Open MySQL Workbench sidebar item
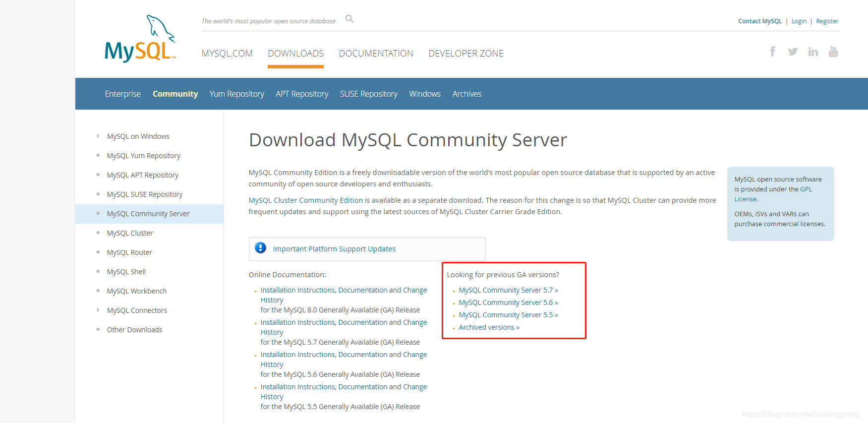The image size is (868, 423). [137, 291]
